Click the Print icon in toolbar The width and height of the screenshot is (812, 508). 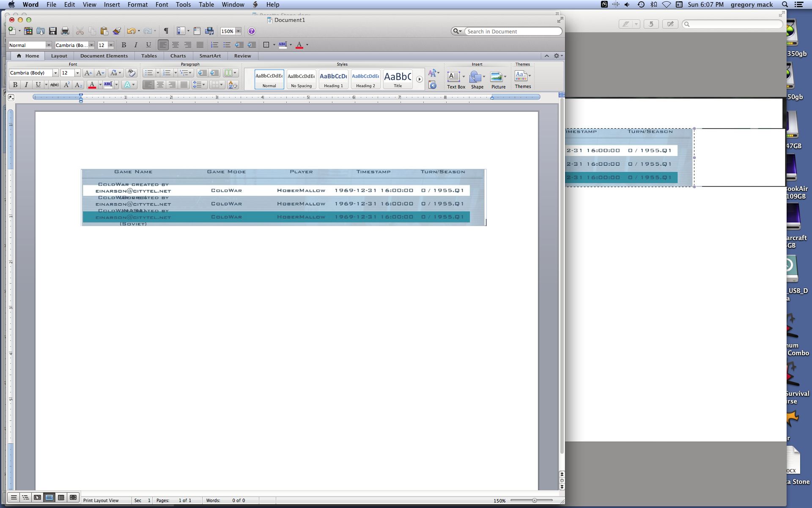(65, 31)
